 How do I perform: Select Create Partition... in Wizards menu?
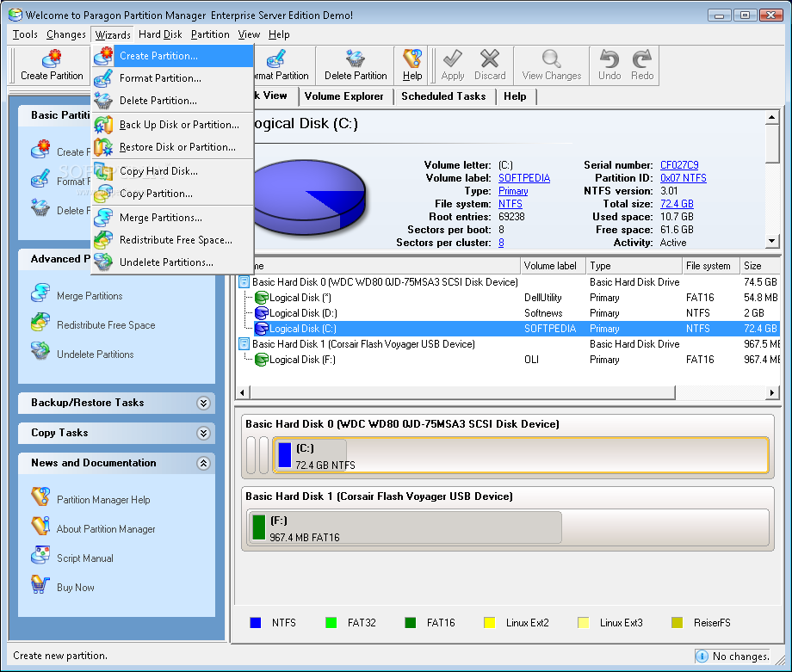tap(173, 56)
